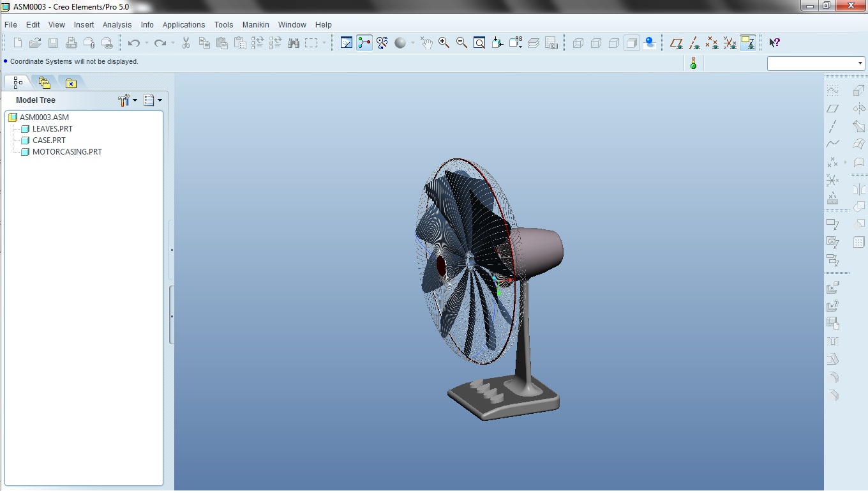Open the Find binoculars tool
Image resolution: width=868 pixels, height=493 pixels.
(294, 43)
